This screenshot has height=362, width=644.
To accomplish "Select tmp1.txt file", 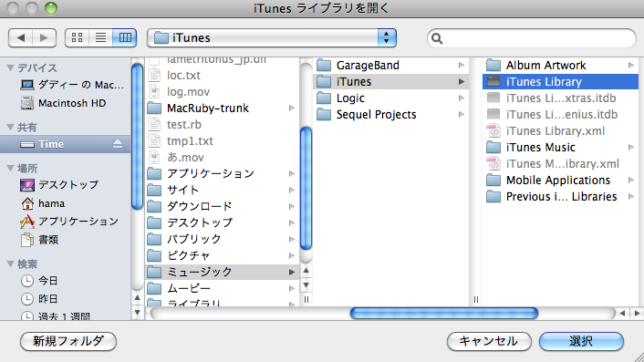I will click(x=223, y=141).
